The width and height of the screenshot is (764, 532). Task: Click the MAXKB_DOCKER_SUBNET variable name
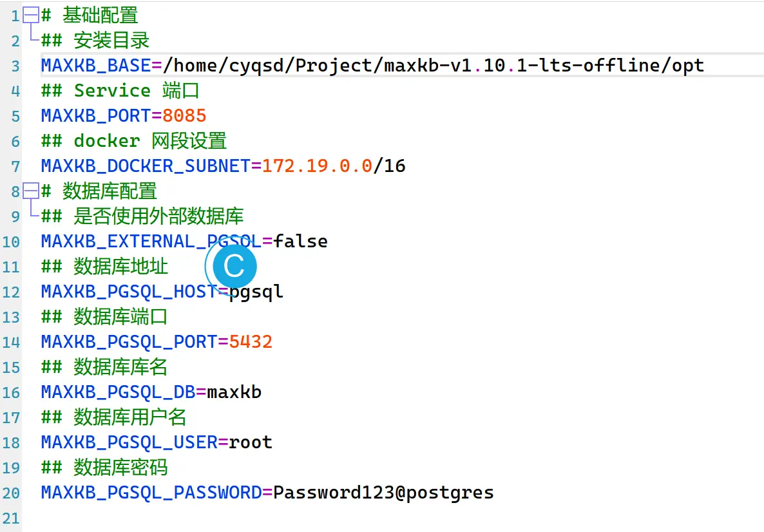(x=146, y=166)
